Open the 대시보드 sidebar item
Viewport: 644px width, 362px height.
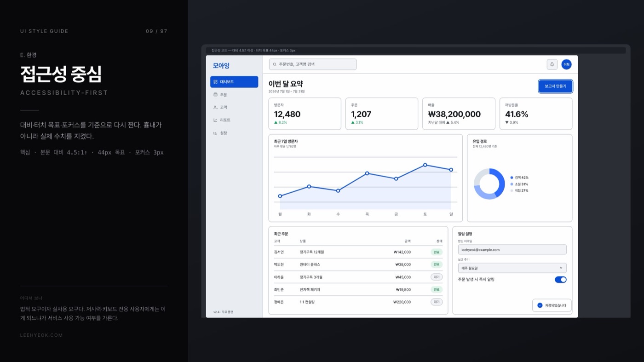pos(234,82)
